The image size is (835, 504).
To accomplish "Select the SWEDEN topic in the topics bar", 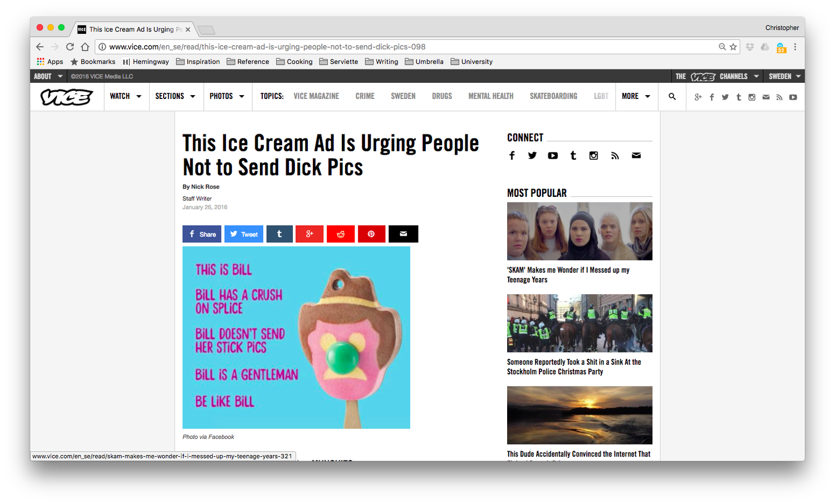I will (x=403, y=96).
